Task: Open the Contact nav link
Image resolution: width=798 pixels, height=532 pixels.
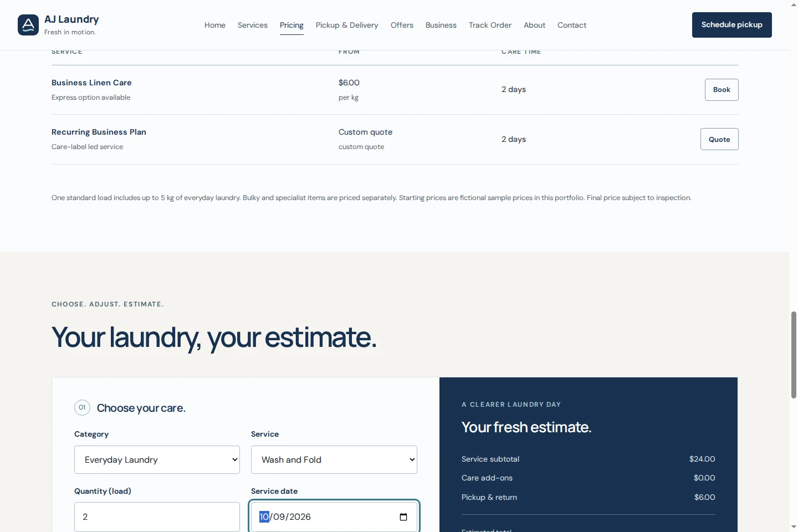Action: [x=572, y=25]
